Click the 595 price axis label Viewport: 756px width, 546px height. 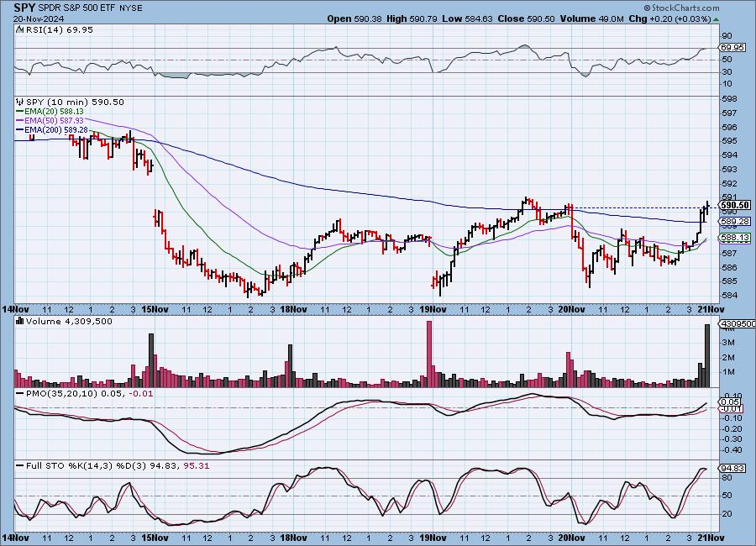[x=729, y=141]
